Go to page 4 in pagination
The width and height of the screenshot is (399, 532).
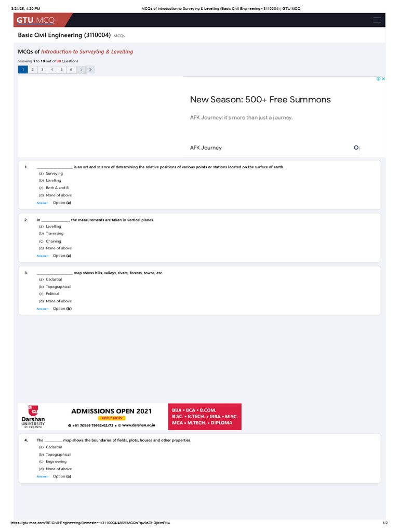[x=52, y=70]
